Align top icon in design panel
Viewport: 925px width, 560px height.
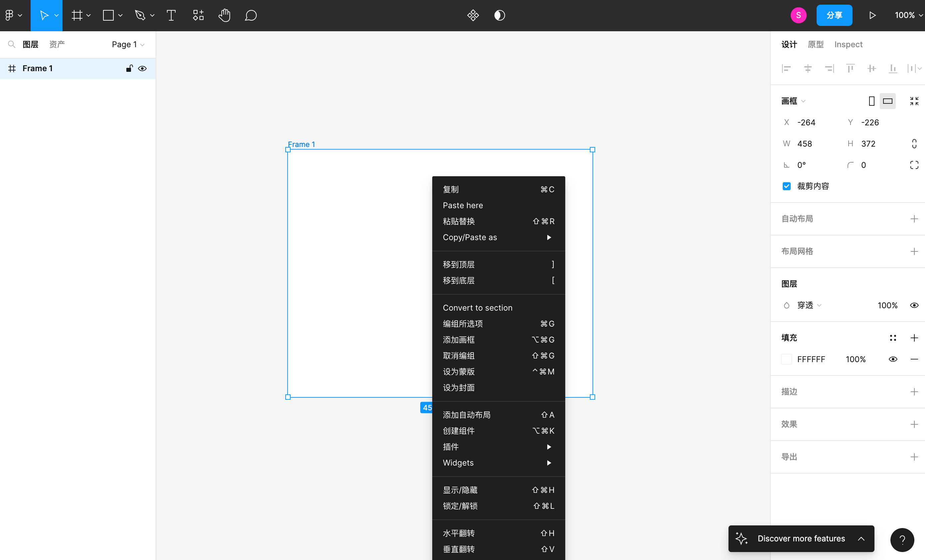point(850,68)
